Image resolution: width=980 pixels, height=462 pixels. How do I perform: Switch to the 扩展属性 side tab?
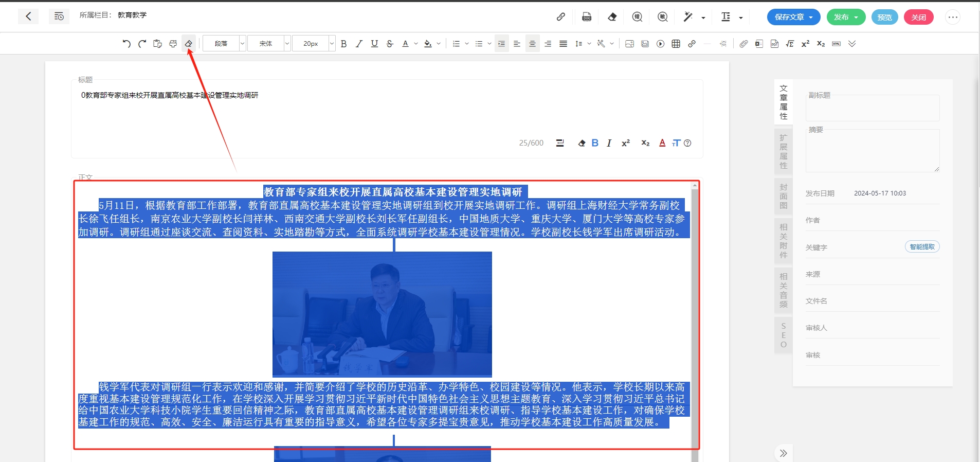[783, 152]
